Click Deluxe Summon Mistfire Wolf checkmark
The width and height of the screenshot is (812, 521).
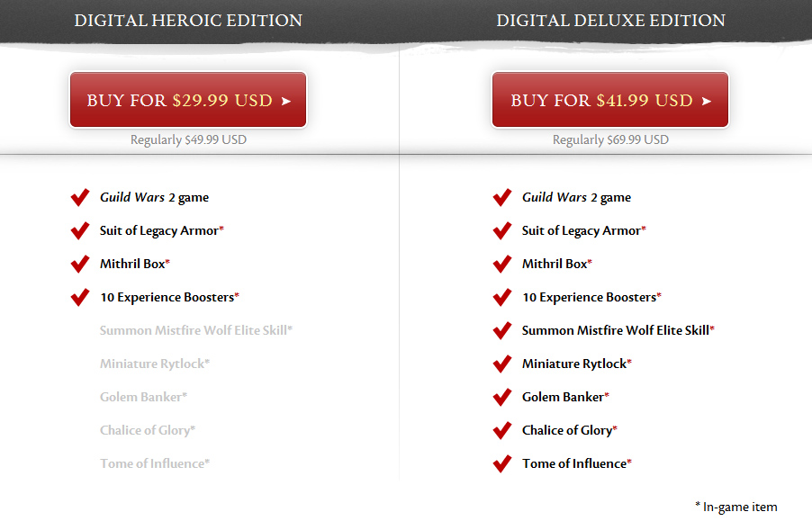click(x=502, y=330)
